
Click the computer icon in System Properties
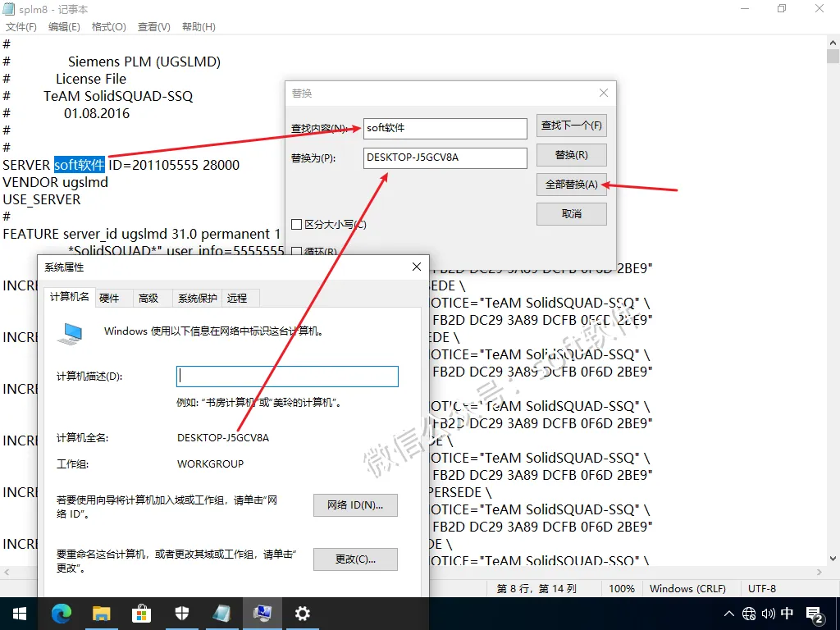tap(71, 333)
